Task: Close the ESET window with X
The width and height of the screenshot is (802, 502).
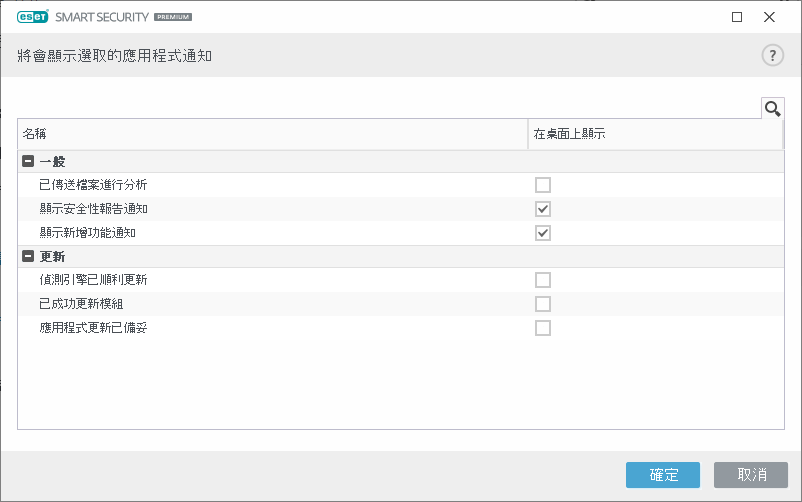Action: pyautogui.click(x=769, y=17)
